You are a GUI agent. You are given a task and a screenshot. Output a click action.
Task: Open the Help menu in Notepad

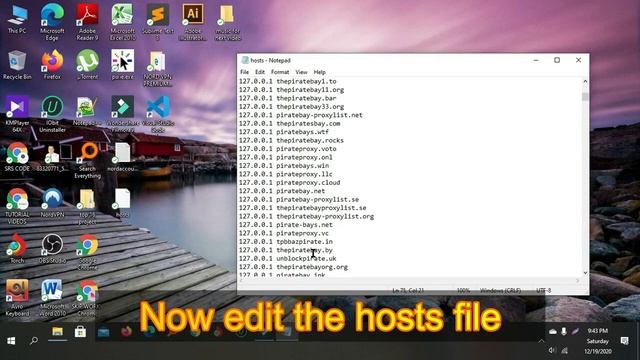(320, 72)
